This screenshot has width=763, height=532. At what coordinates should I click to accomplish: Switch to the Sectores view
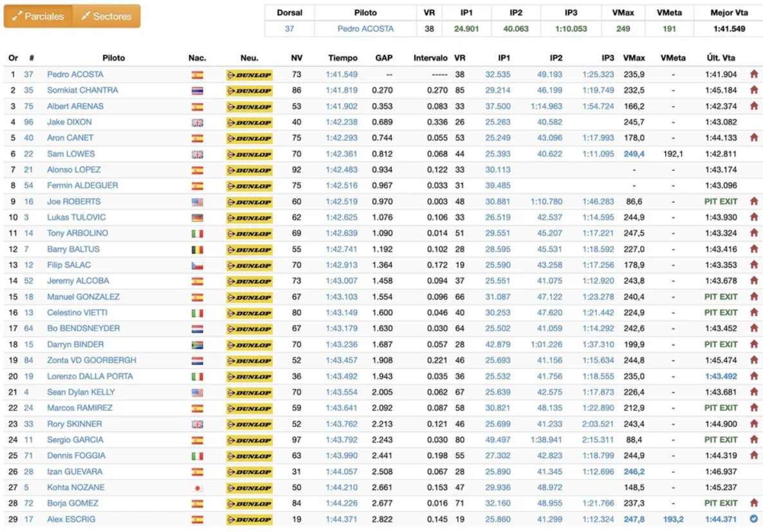click(x=106, y=16)
